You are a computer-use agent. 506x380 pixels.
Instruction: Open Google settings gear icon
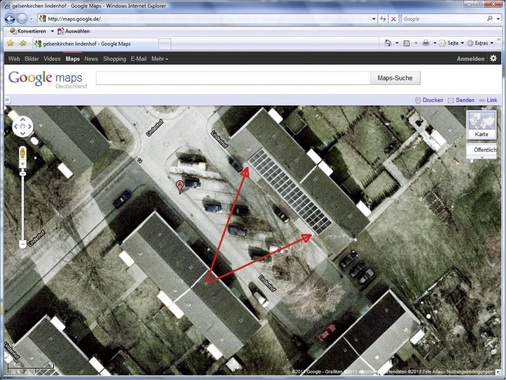click(x=493, y=58)
